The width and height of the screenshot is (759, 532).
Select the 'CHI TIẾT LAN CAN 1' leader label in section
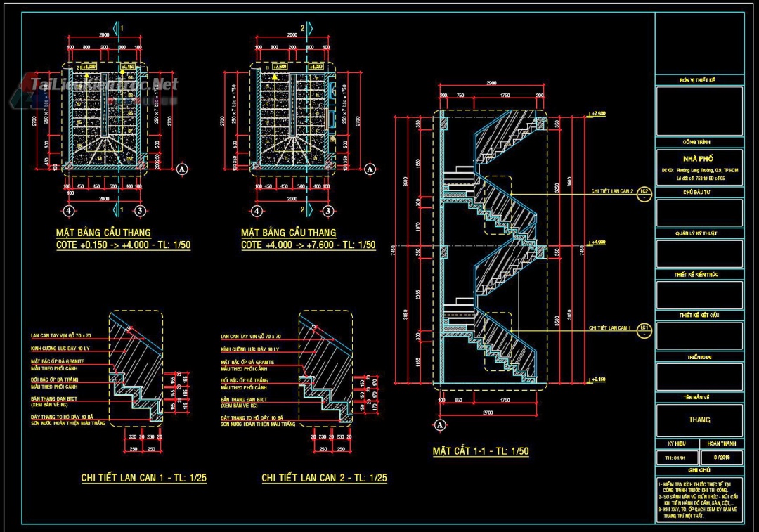point(609,327)
